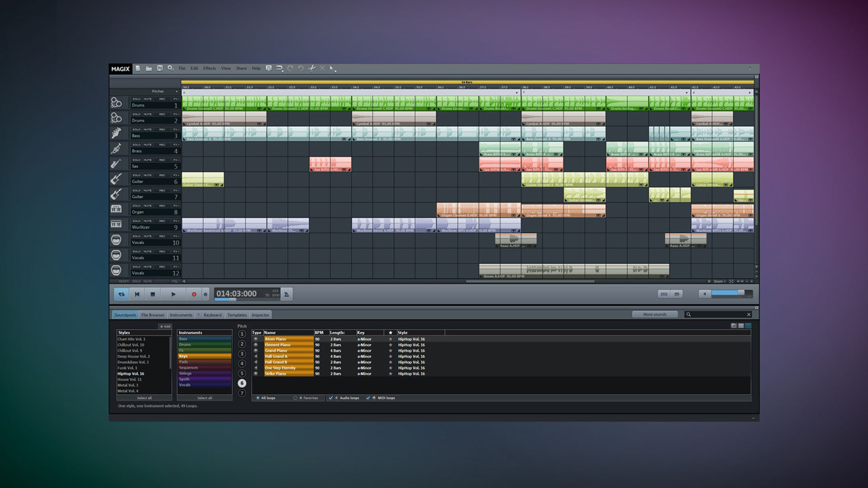Viewport: 868px width, 488px height.
Task: Click the Vocals track mouth icon
Action: click(x=116, y=239)
